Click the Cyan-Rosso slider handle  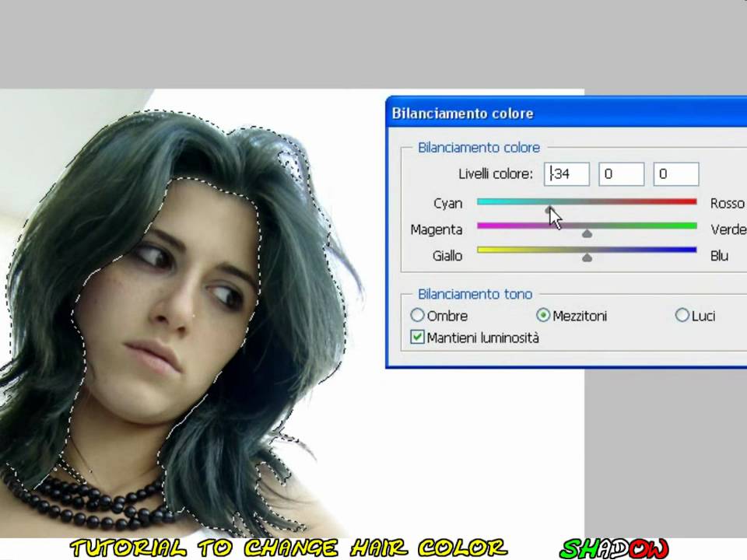pyautogui.click(x=549, y=210)
